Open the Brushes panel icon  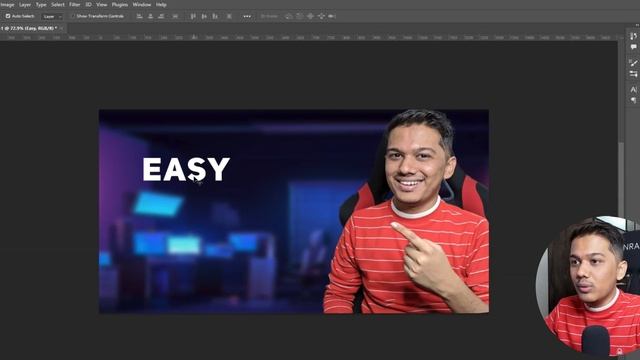pyautogui.click(x=633, y=74)
